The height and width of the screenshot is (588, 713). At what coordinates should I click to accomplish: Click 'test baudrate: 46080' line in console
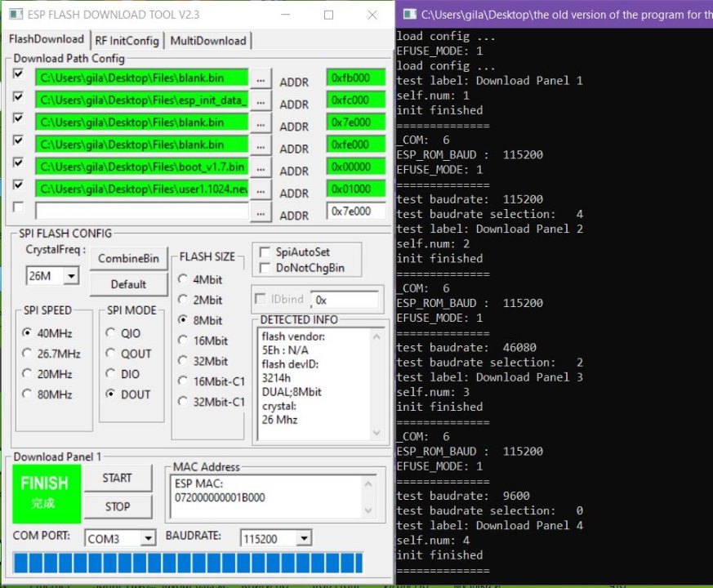466,347
